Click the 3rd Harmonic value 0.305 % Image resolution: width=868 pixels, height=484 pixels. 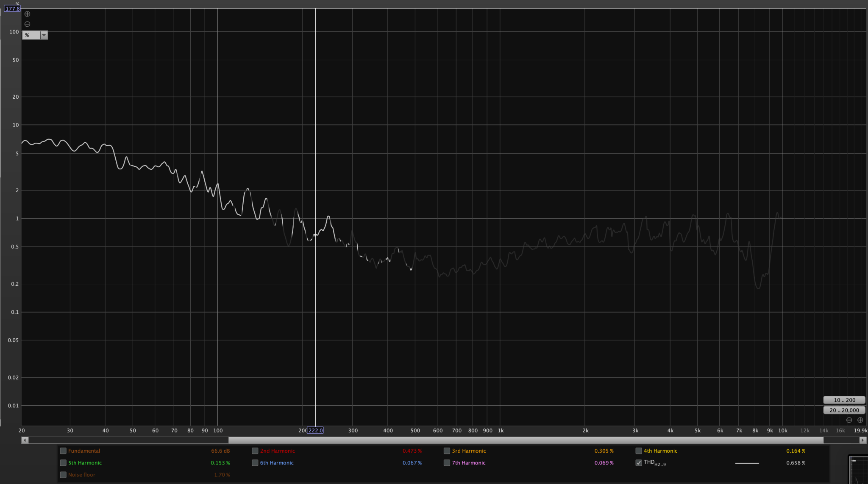(604, 451)
